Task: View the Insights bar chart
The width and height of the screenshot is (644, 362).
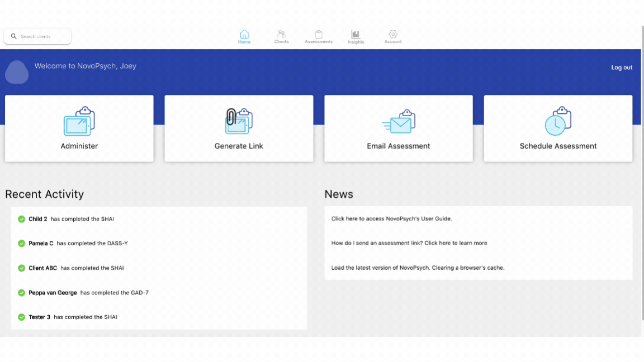Action: coord(356,34)
